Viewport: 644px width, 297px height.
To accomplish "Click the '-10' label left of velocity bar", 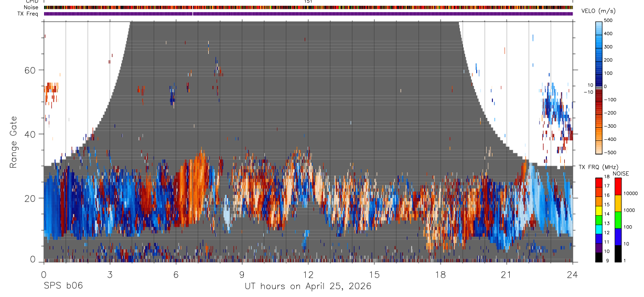I will tap(588, 92).
